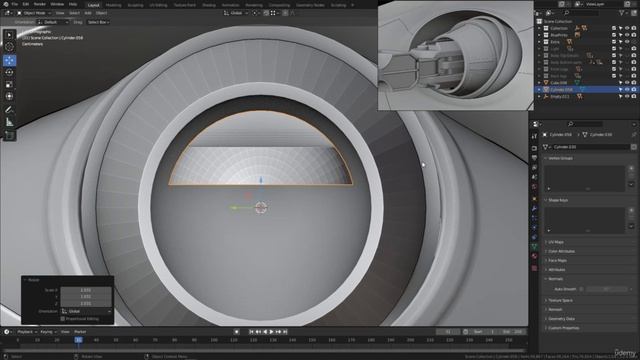Image resolution: width=640 pixels, height=360 pixels.
Task: Toggle Auto Smooth checkbox under Normals
Action: pos(581,289)
